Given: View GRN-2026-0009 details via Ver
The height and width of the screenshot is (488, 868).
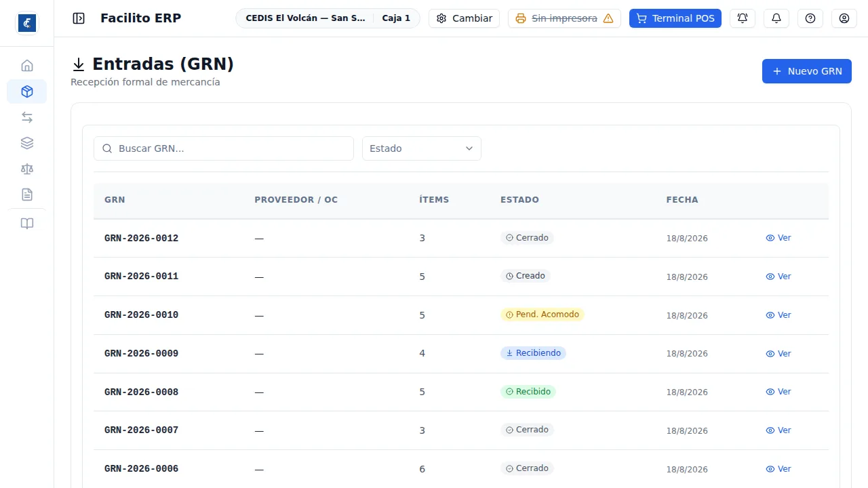Looking at the screenshot, I should tap(778, 354).
